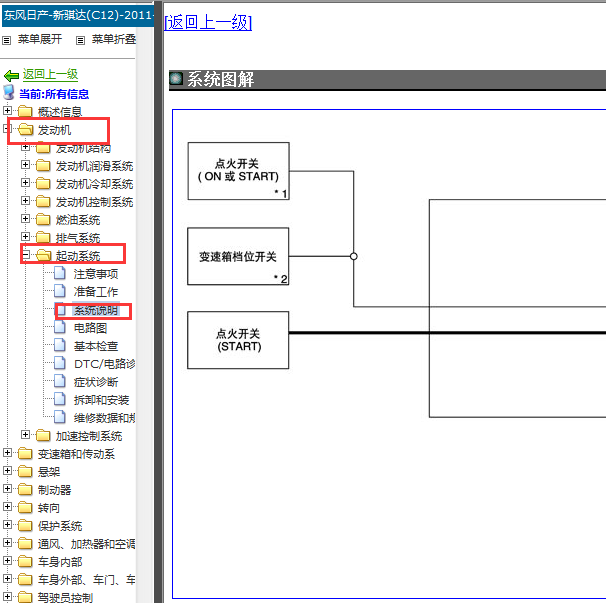Click the 点火开关 (START) diagram box
Viewport: 606px width, 603px height.
pyautogui.click(x=238, y=340)
